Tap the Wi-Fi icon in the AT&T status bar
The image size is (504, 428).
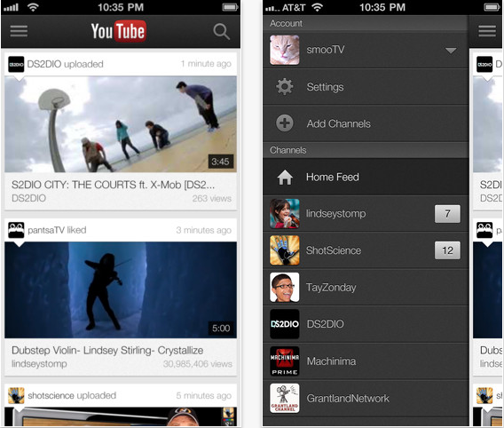click(317, 7)
